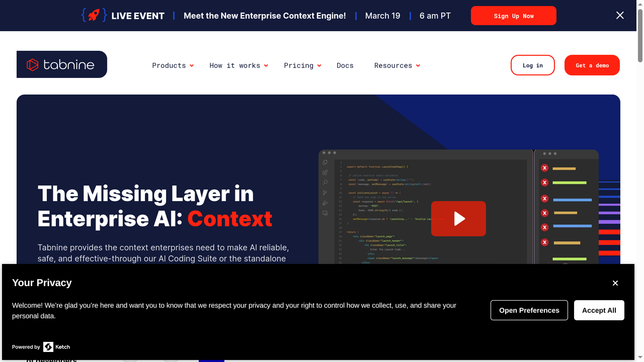This screenshot has width=644, height=362.
Task: Click the Get a demo button
Action: 592,65
